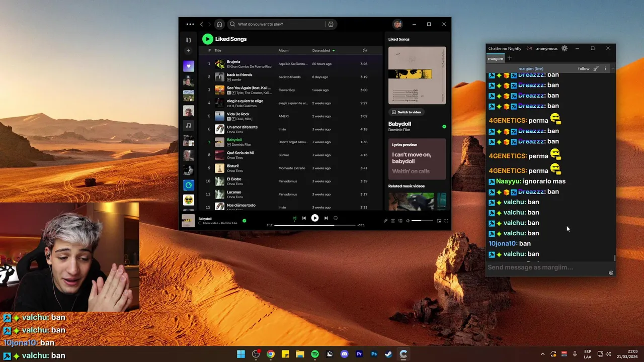Open Lyrics preview card

(x=417, y=159)
